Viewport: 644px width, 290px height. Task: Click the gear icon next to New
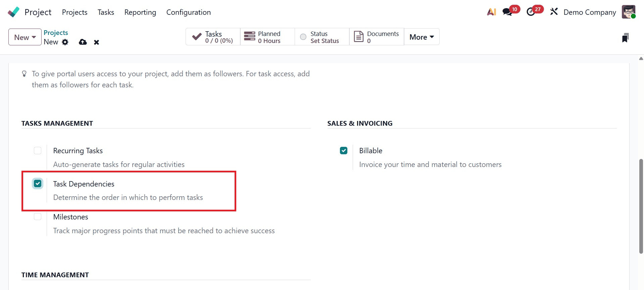click(x=65, y=42)
